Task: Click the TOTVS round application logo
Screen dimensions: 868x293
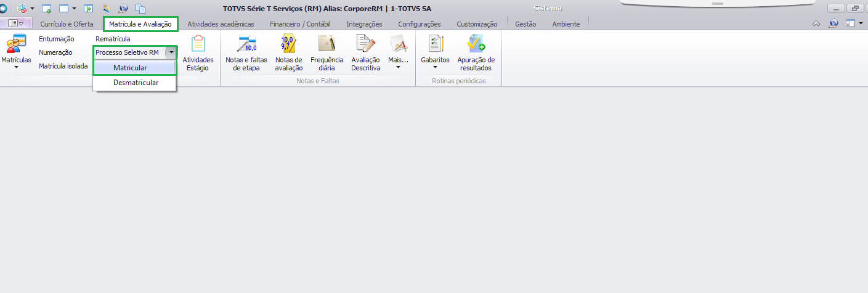Action: click(3, 9)
